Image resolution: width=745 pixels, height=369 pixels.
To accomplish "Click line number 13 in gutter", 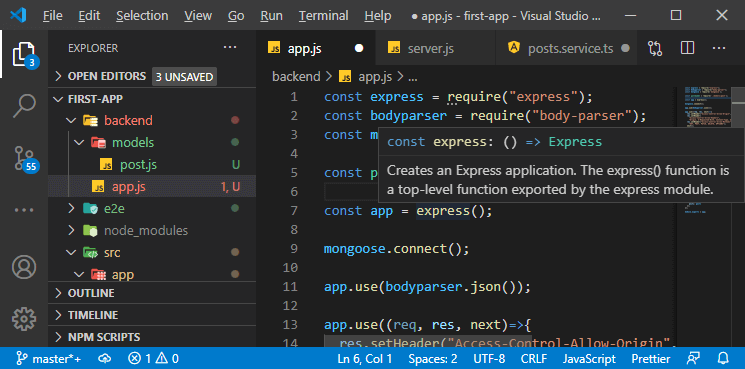I will (289, 325).
